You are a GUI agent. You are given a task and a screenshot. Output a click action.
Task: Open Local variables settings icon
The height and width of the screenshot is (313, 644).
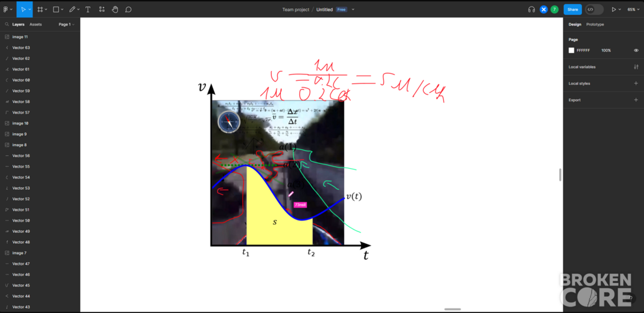point(636,67)
